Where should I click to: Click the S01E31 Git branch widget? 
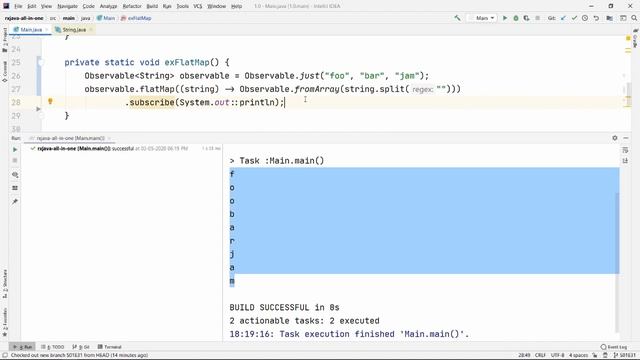[x=624, y=355]
